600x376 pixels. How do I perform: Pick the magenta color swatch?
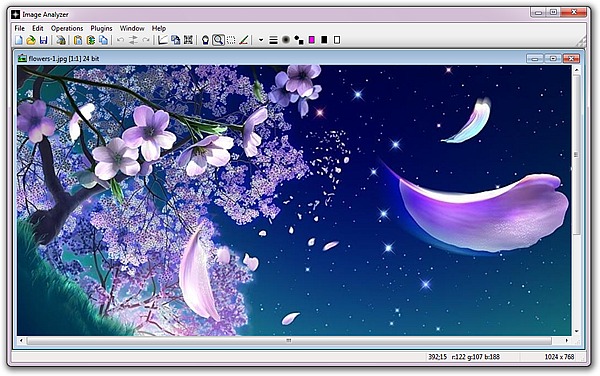coord(312,40)
